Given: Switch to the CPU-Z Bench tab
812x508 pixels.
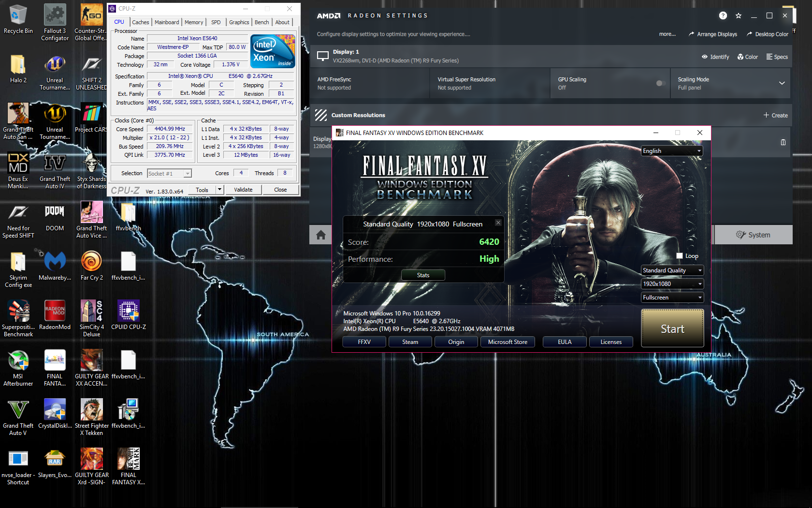Looking at the screenshot, I should click(261, 22).
